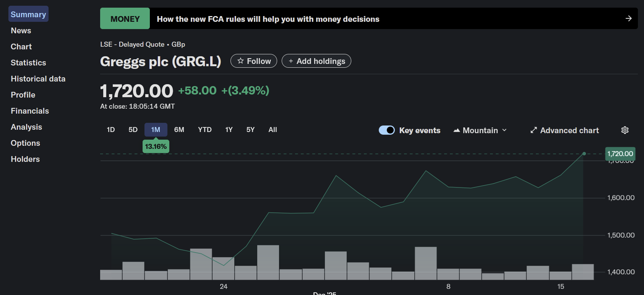Open the Options section
The image size is (644, 295).
[x=25, y=143]
